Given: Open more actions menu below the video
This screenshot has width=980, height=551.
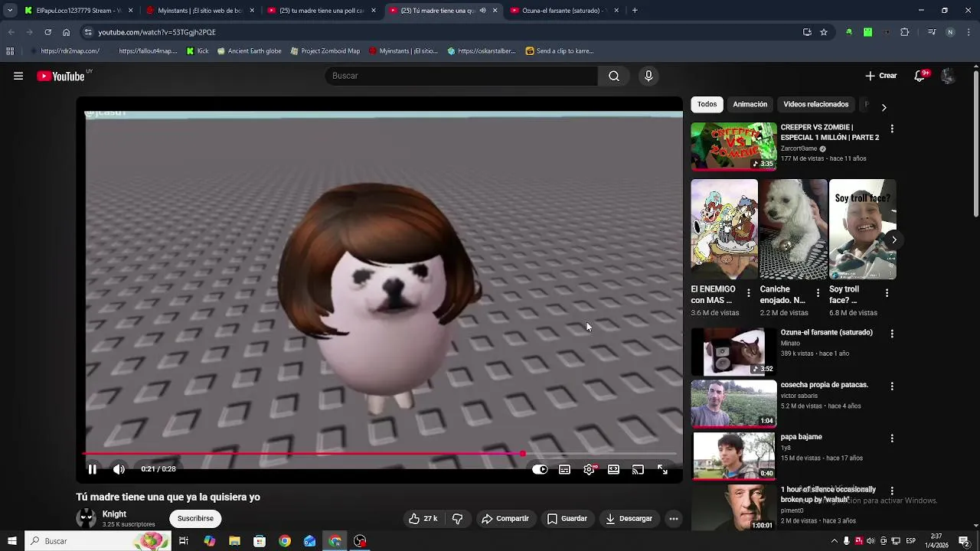Looking at the screenshot, I should click(674, 519).
